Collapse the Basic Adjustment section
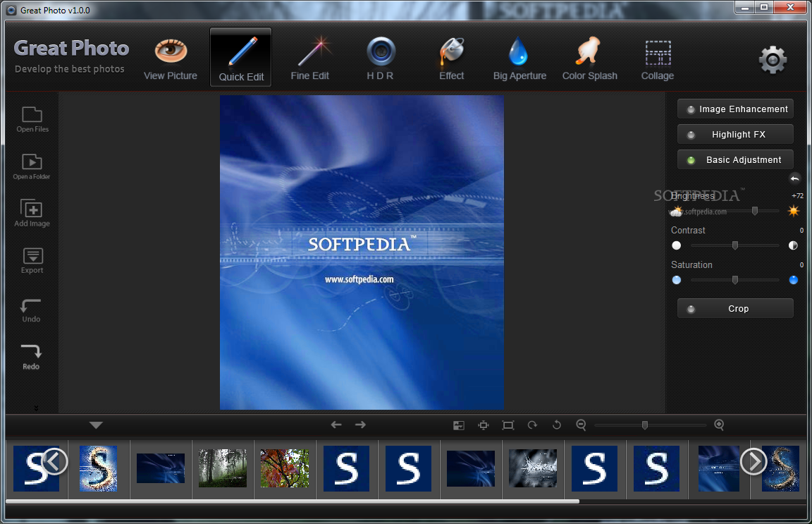Screen dimensions: 812x524 click(735, 159)
